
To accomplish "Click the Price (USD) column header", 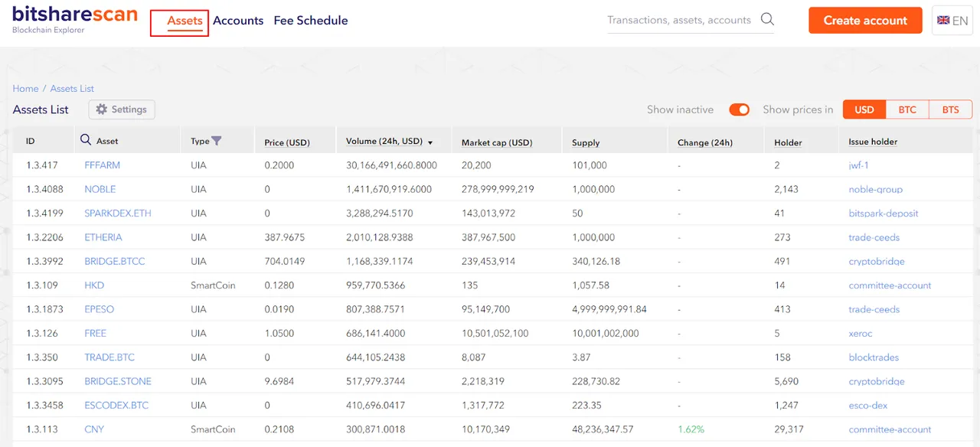I will (x=286, y=142).
